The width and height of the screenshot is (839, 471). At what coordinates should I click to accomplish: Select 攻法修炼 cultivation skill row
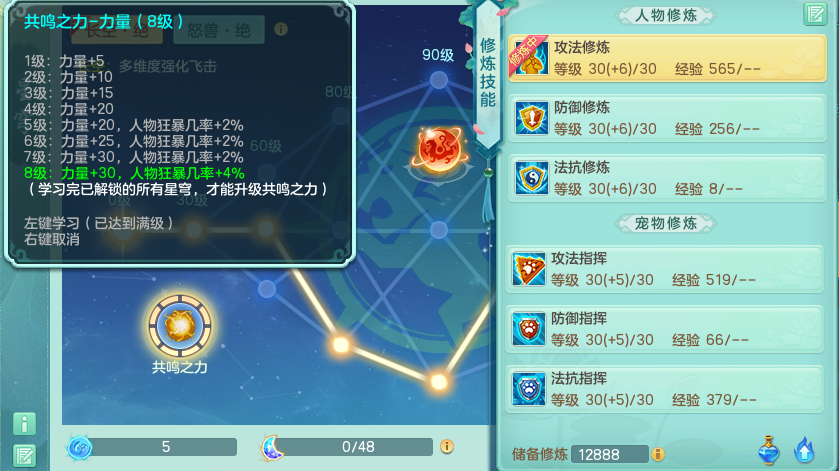pos(667,58)
